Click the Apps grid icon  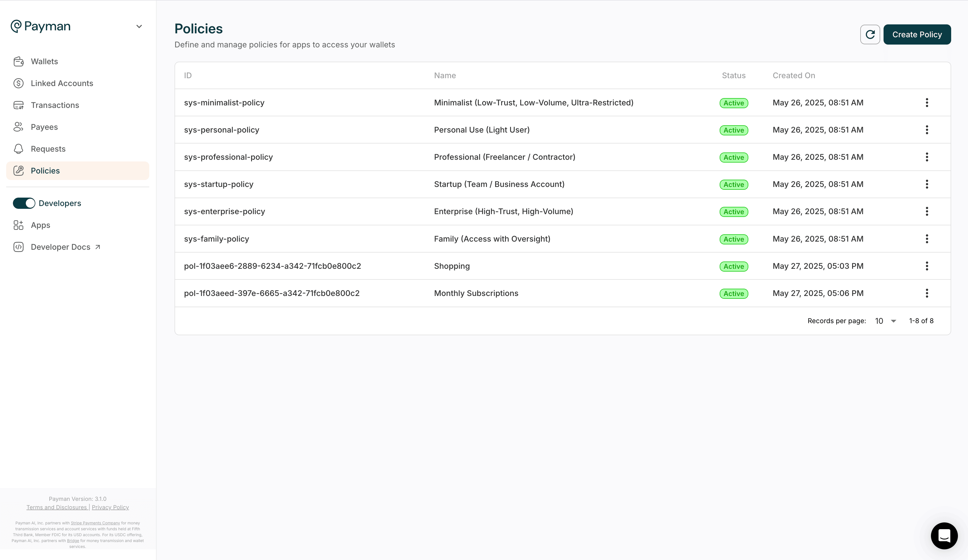point(19,225)
